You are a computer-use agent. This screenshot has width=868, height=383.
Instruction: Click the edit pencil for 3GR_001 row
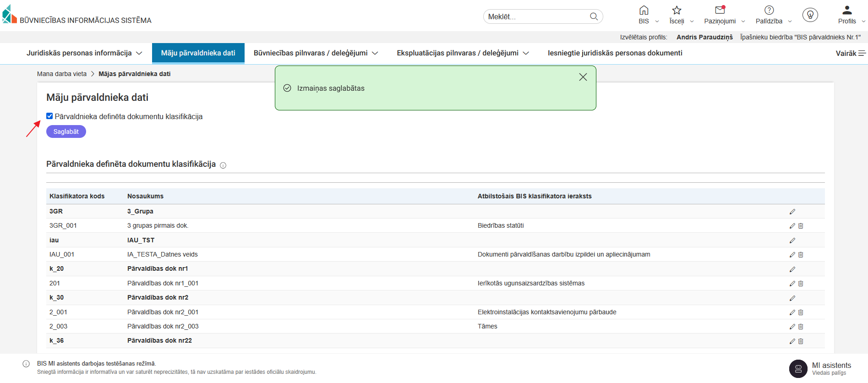click(x=792, y=226)
